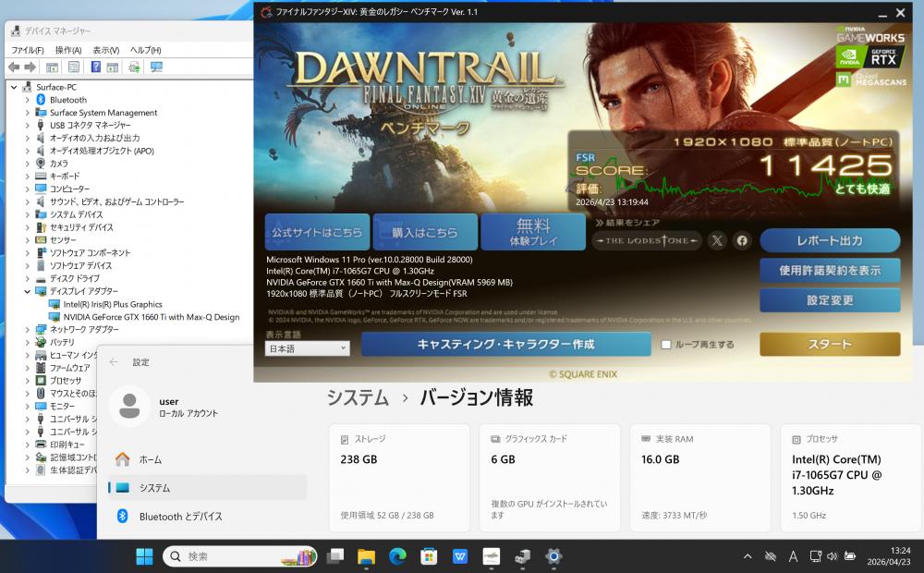The width and height of the screenshot is (924, 573).
Task: Open the WPS Writer taskbar icon
Action: [459, 556]
